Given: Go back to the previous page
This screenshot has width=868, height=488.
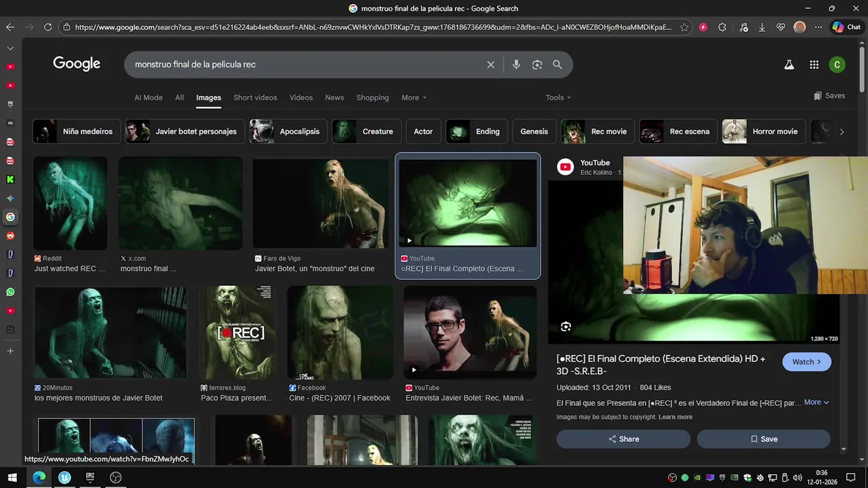Looking at the screenshot, I should [10, 27].
